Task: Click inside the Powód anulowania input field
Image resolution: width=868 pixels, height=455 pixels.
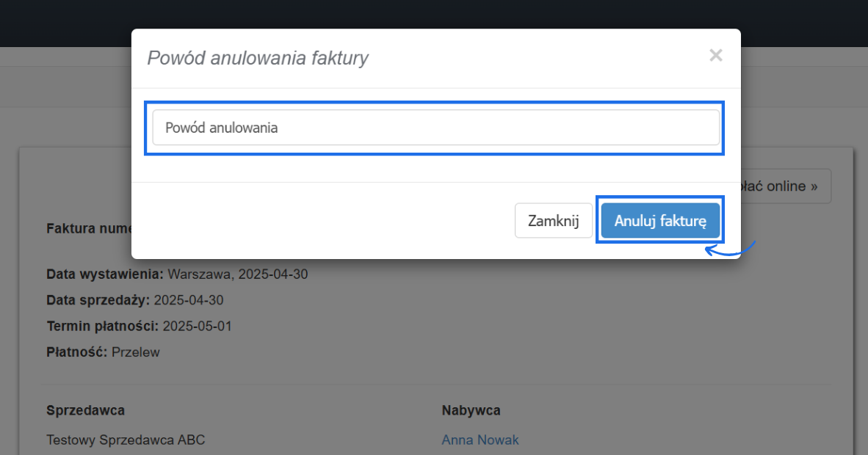Action: [435, 127]
